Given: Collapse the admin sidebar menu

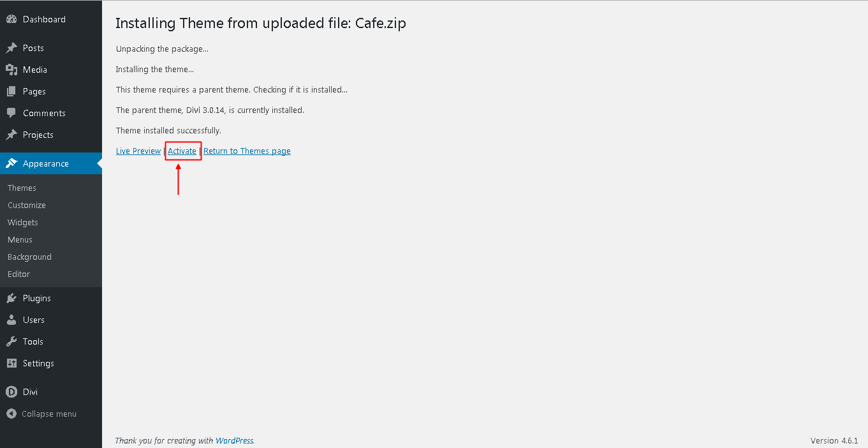Looking at the screenshot, I should (41, 414).
